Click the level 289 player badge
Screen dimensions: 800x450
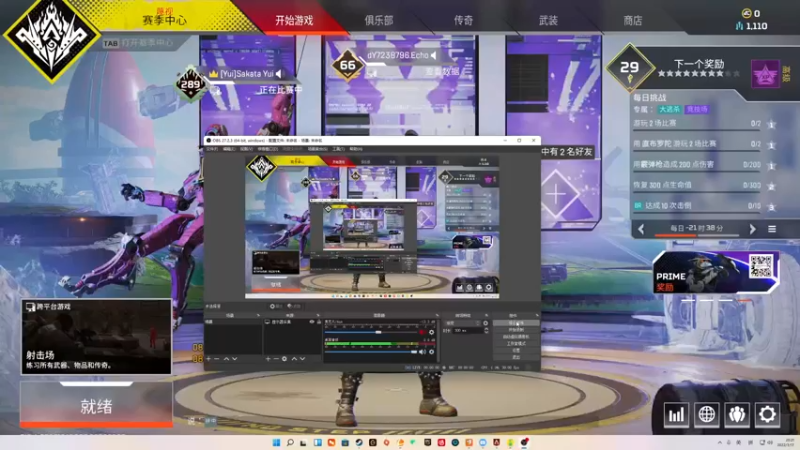(x=191, y=84)
